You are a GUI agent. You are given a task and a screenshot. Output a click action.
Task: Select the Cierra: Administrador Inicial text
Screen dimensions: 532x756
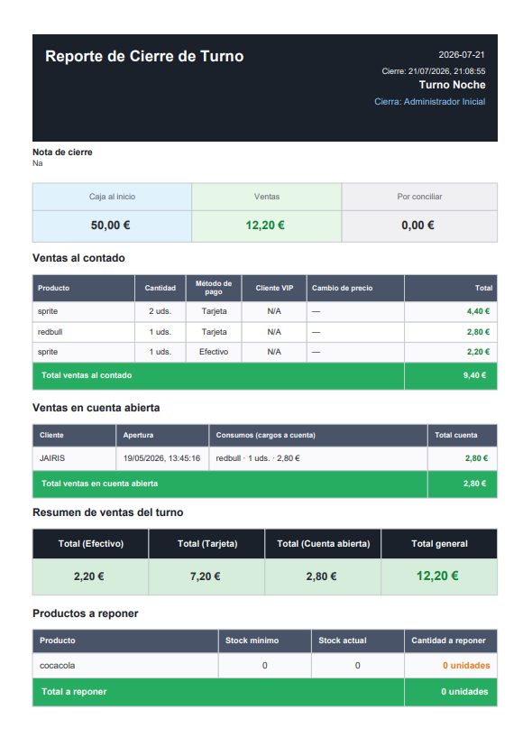click(x=429, y=102)
